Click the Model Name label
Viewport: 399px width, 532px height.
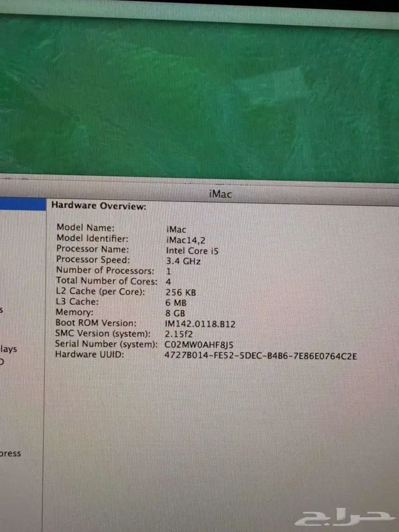tap(85, 228)
